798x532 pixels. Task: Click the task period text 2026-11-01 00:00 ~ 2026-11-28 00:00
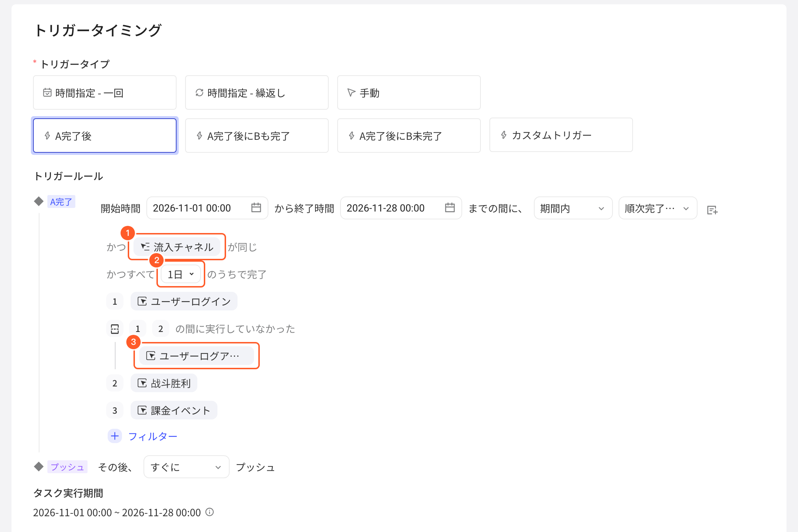(117, 512)
